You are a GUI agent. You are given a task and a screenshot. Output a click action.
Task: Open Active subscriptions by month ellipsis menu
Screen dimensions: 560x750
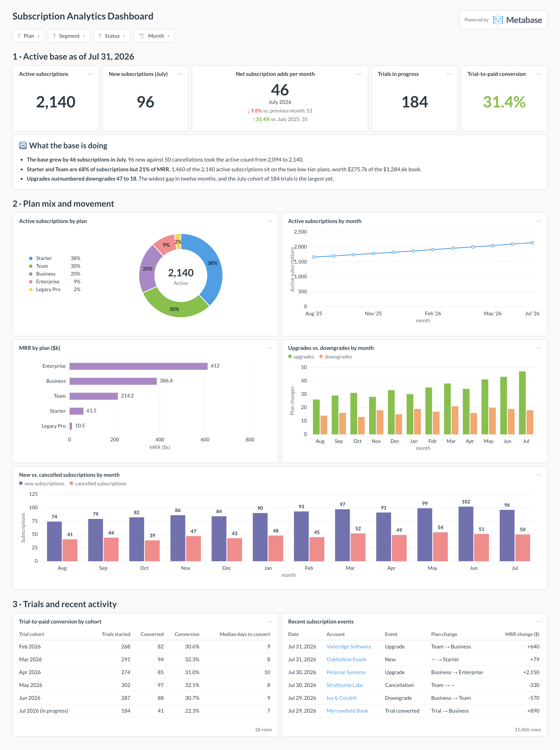click(x=539, y=221)
